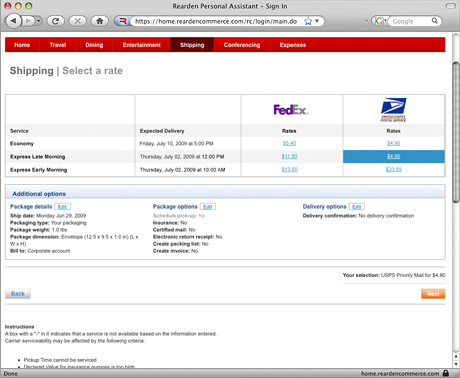The image size is (460, 378).
Task: Pick FedEx Express Early Morning rate $13.60
Action: pos(289,170)
